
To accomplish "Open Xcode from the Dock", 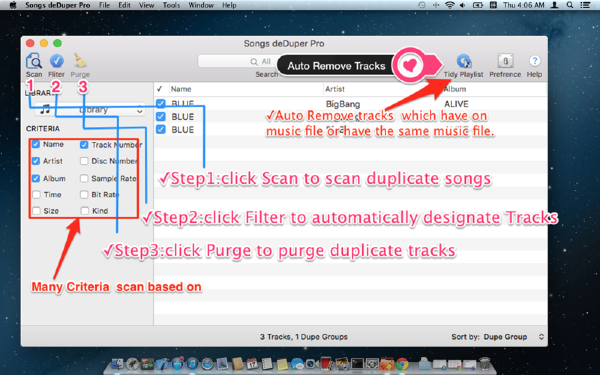I will tap(163, 364).
